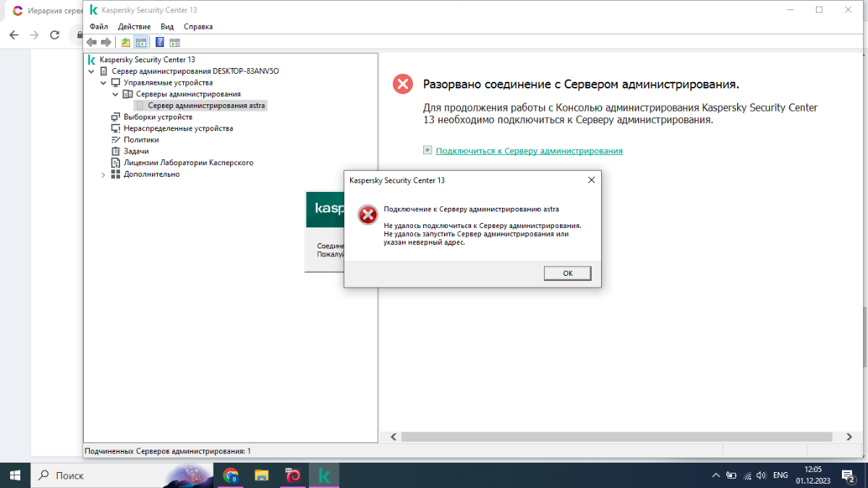Click the Задачи clipboard icon in tree
The image size is (868, 488).
click(116, 151)
